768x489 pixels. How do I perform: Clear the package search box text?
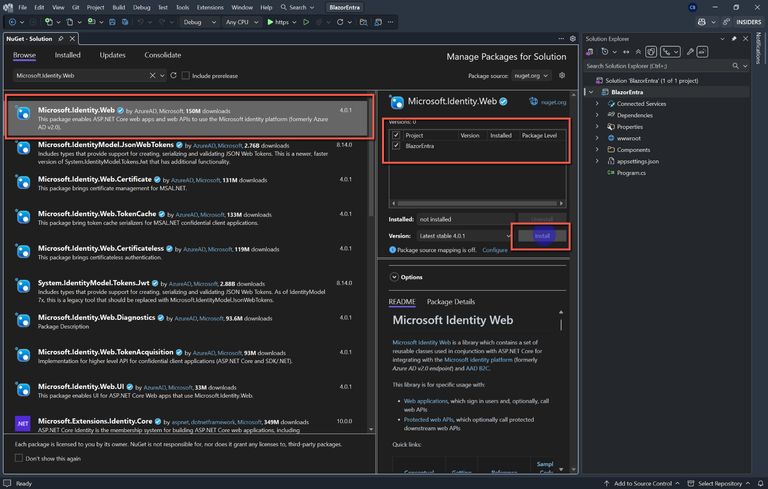tap(153, 75)
